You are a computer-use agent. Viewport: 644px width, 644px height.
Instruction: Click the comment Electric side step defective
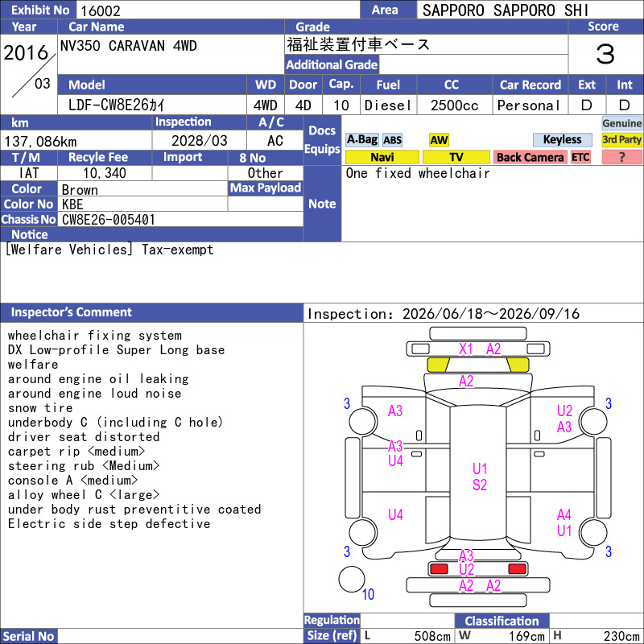click(109, 524)
